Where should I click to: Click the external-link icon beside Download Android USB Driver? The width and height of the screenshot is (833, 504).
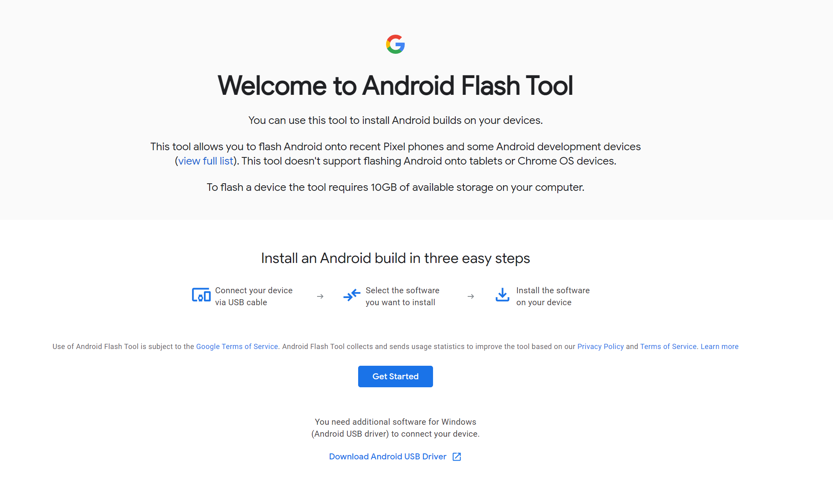click(457, 457)
